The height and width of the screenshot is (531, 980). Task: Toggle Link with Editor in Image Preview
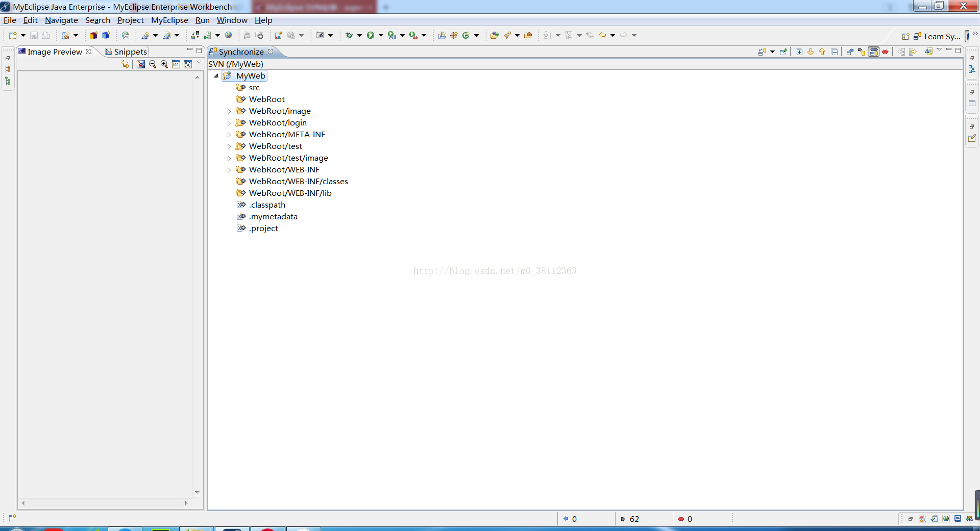[125, 64]
